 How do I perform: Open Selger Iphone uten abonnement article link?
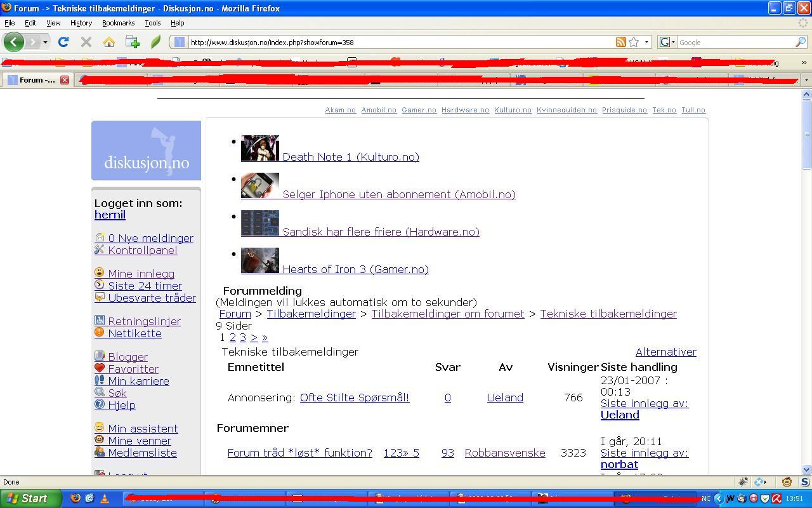point(399,194)
